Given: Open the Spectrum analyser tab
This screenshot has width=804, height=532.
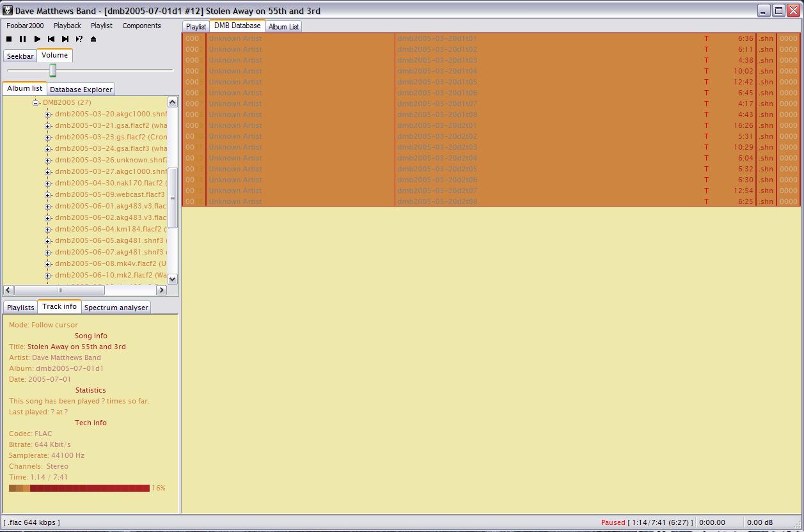Looking at the screenshot, I should click(116, 308).
